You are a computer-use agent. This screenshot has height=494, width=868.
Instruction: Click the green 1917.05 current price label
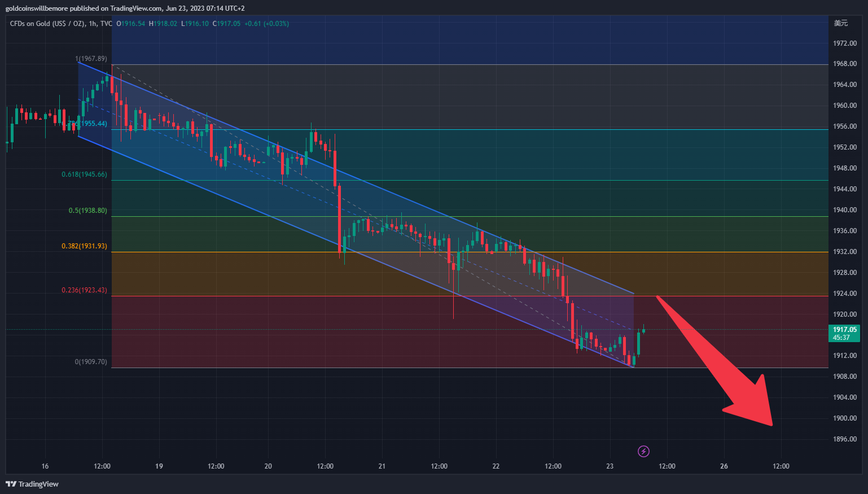point(845,330)
